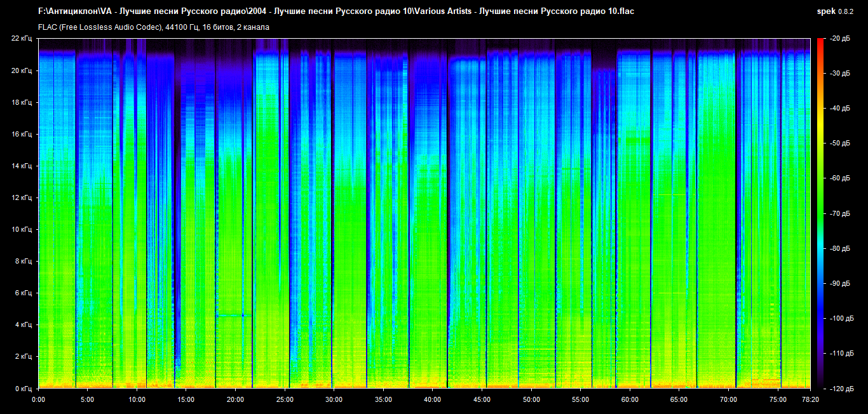Click the 55:00 time label
The width and height of the screenshot is (868, 414).
click(x=580, y=399)
